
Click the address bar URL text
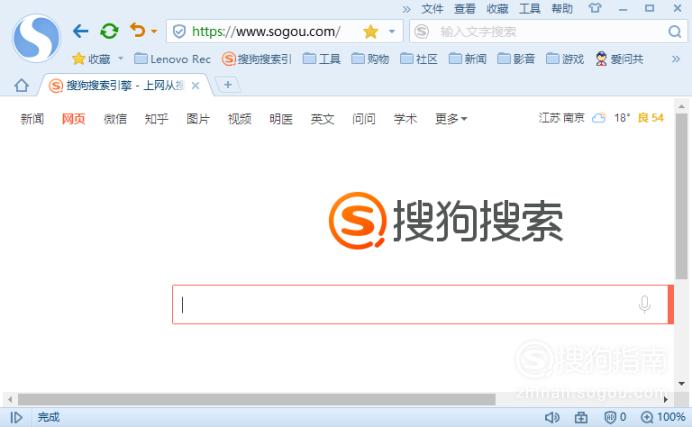pyautogui.click(x=266, y=31)
